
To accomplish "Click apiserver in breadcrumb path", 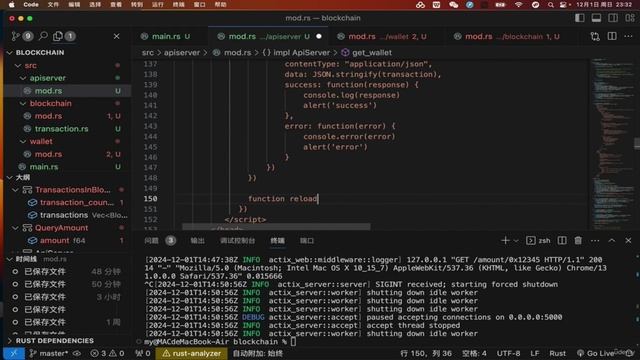I will pyautogui.click(x=182, y=53).
